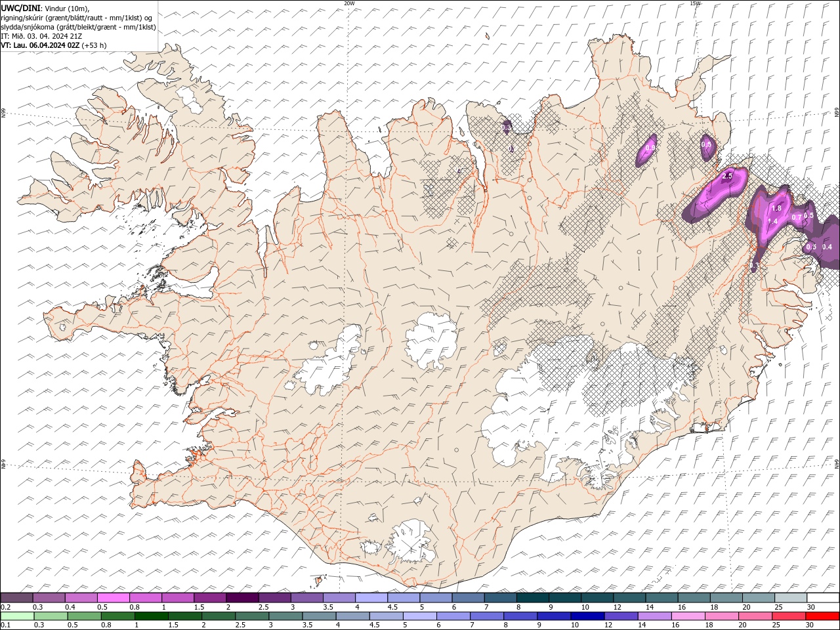The width and height of the screenshot is (840, 630).
Task: Select the deep navy blue 10 swatch in lower legend
Action: click(587, 616)
